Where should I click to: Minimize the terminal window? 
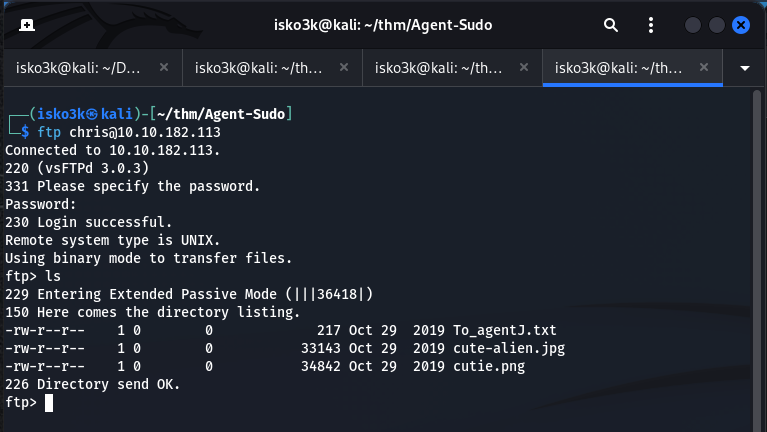pos(693,25)
